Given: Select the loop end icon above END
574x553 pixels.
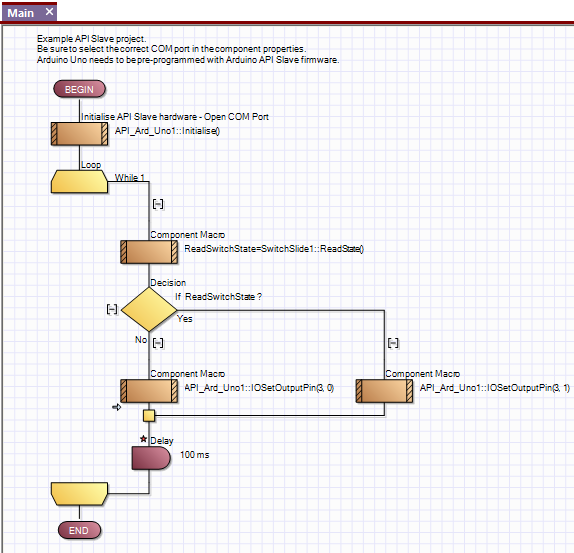Looking at the screenshot, I should click(x=79, y=494).
